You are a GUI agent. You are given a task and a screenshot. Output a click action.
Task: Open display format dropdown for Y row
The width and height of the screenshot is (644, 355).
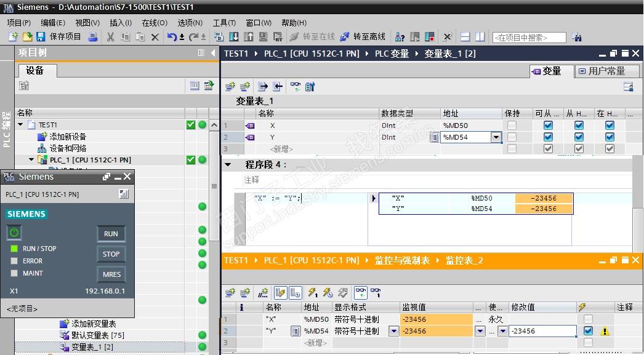[x=394, y=331]
